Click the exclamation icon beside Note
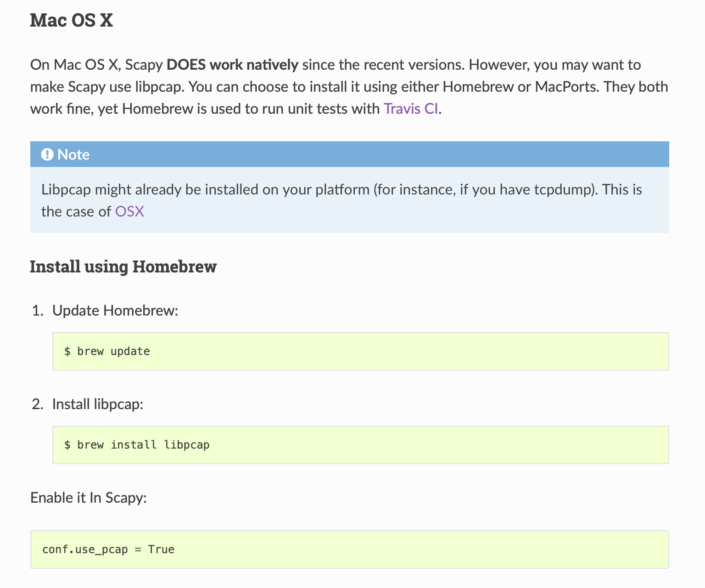The width and height of the screenshot is (705, 588). (47, 155)
